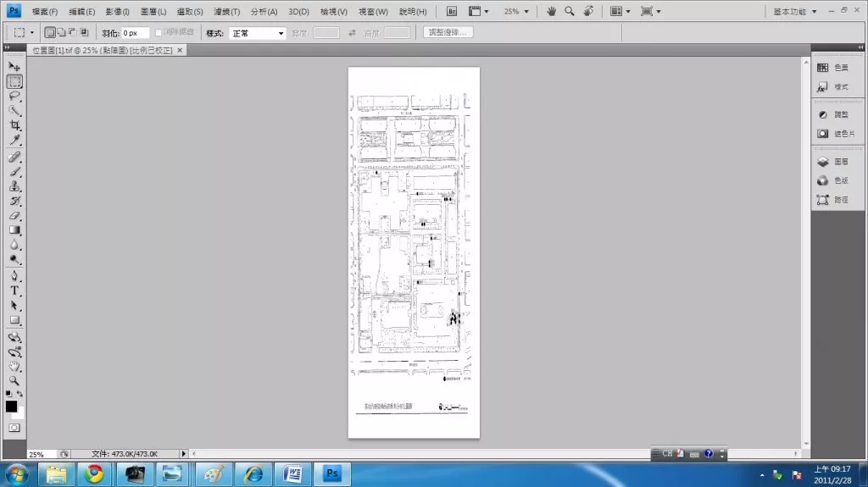Screen dimensions: 868x487
Task: Select the Spot Healing Brush tool
Action: click(x=14, y=158)
